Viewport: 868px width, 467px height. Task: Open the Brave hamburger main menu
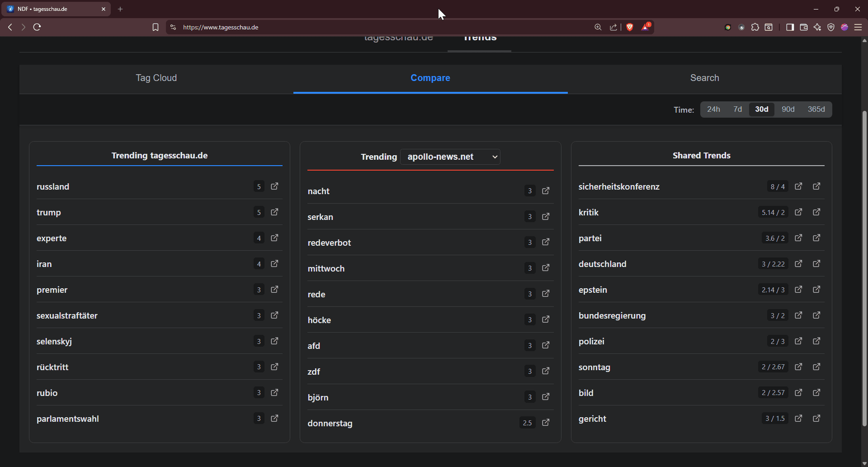(858, 27)
